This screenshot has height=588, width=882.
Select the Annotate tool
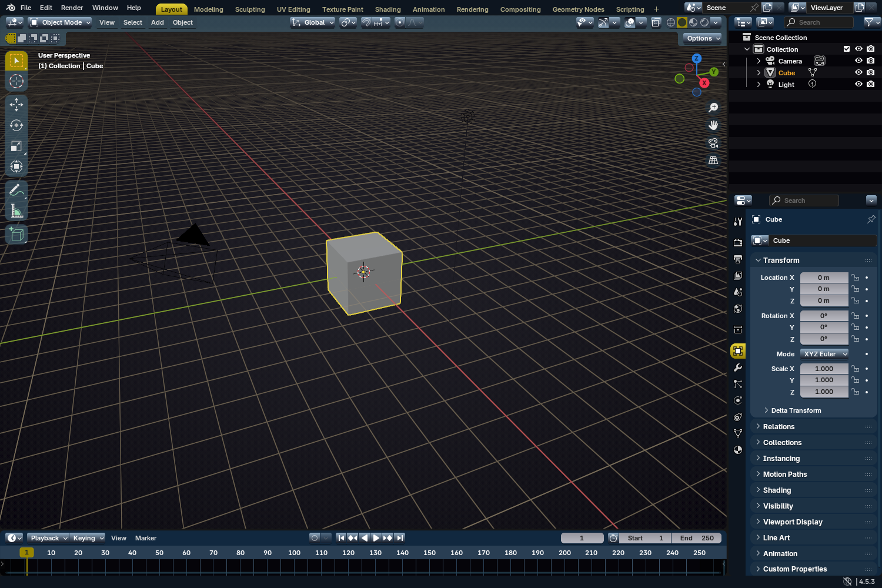(16, 190)
